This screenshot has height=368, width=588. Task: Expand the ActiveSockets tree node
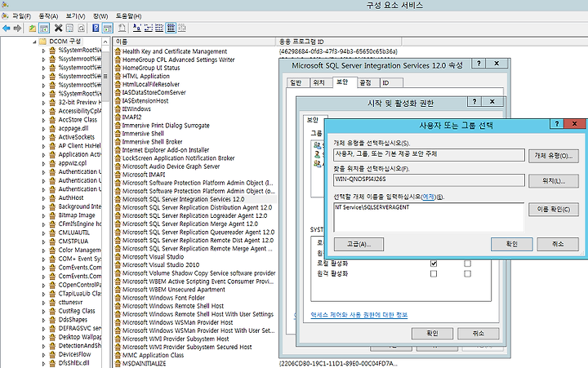tap(43, 137)
